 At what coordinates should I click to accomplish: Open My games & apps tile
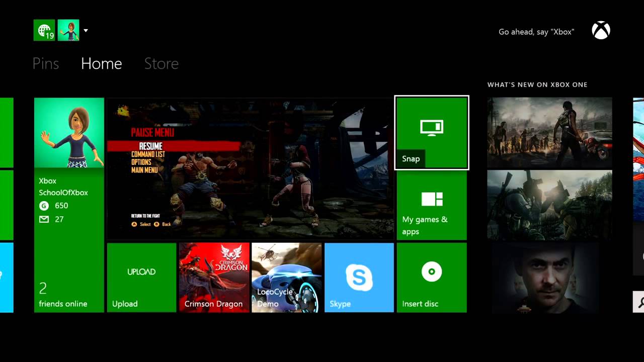432,205
